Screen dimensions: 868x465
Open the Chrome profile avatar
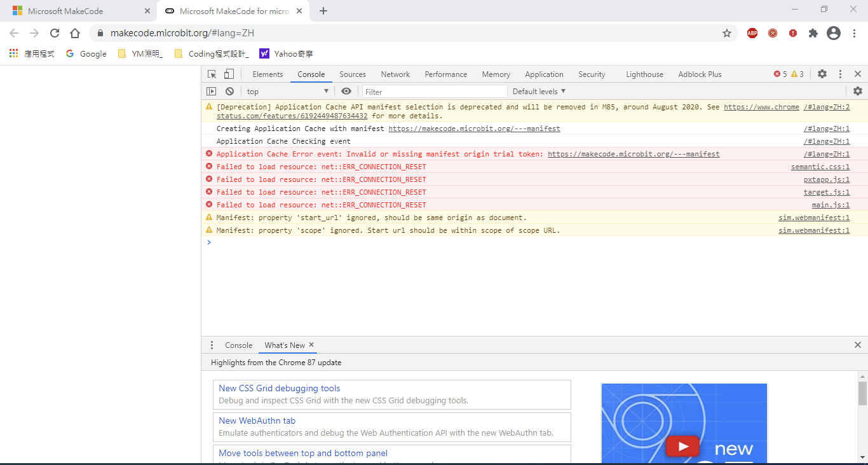click(834, 33)
